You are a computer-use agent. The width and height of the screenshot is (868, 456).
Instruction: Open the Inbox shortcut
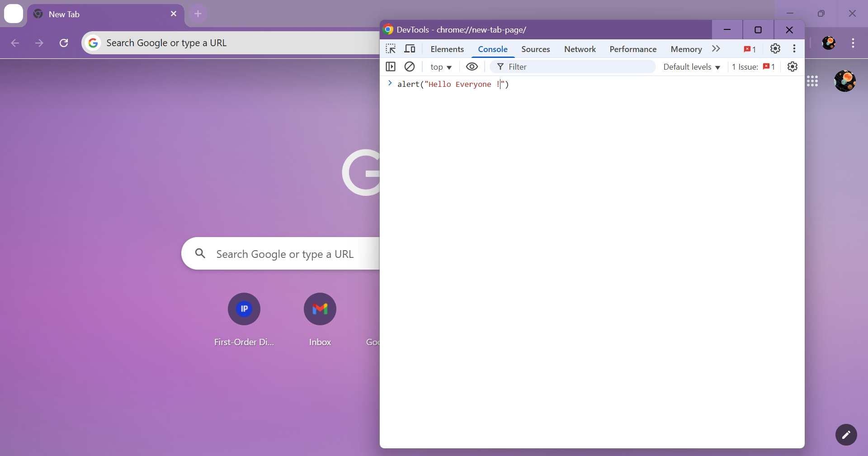click(x=320, y=320)
